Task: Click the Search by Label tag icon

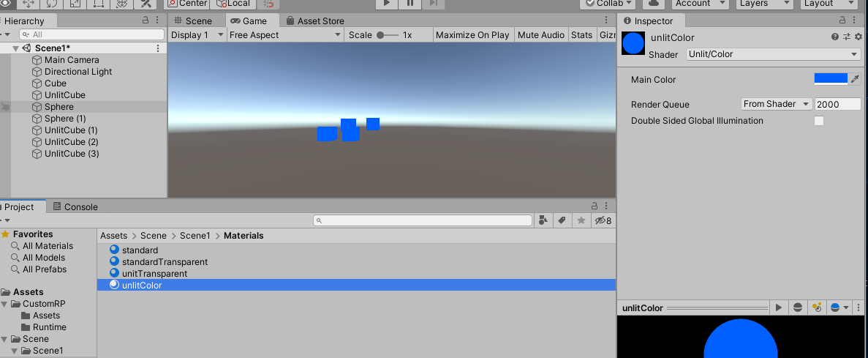Action: coord(562,220)
